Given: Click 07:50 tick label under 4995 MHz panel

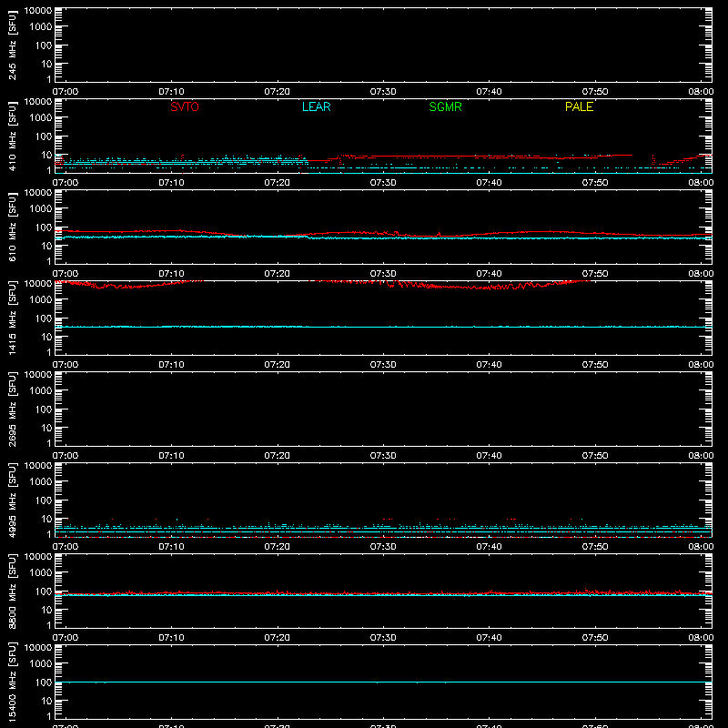Looking at the screenshot, I should point(595,547).
